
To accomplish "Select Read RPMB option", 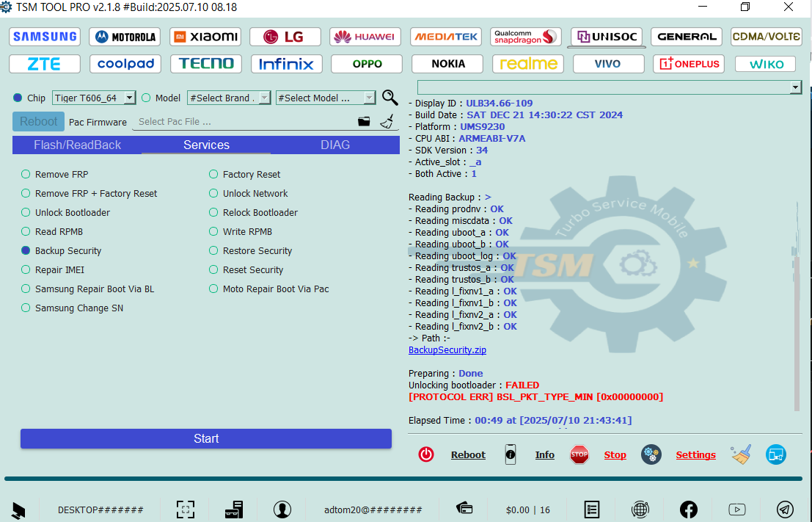I will 52,232.
